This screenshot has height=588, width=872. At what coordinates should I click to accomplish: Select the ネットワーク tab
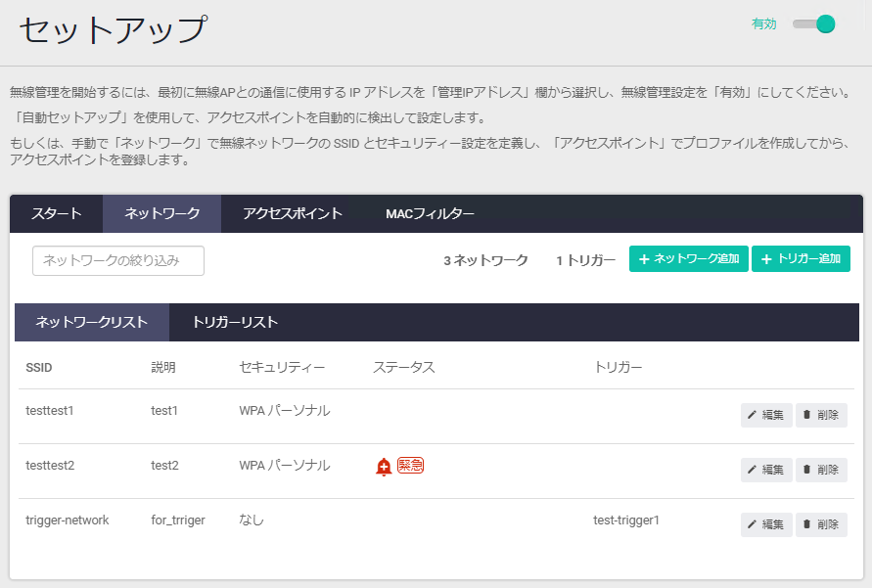161,213
